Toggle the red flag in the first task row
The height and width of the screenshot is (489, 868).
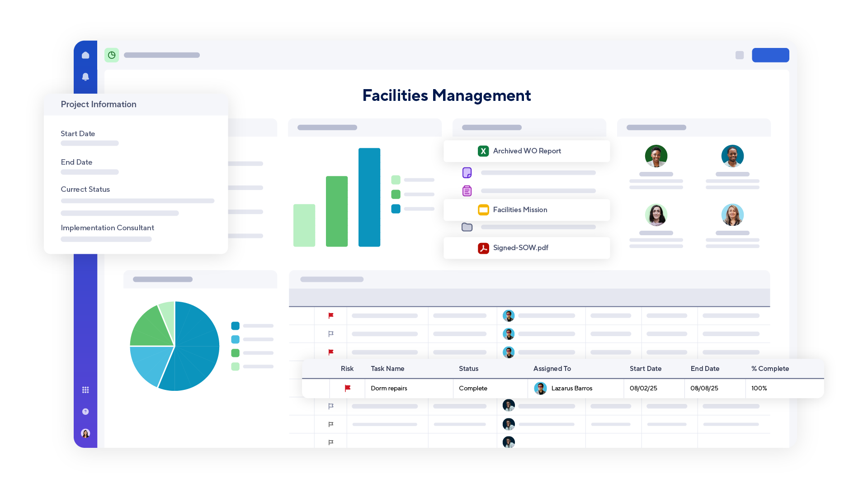pyautogui.click(x=331, y=316)
